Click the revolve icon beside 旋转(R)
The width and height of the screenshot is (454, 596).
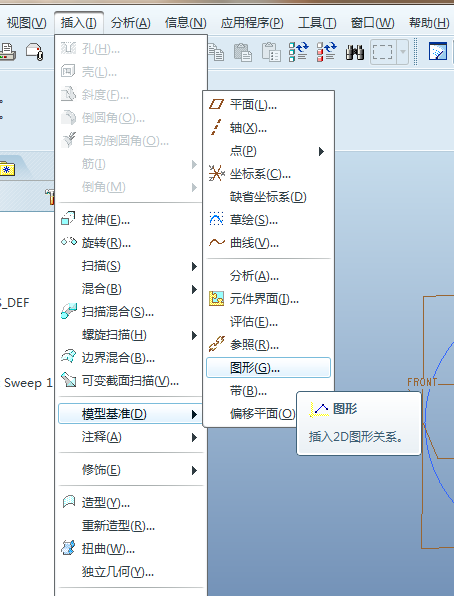tap(68, 241)
